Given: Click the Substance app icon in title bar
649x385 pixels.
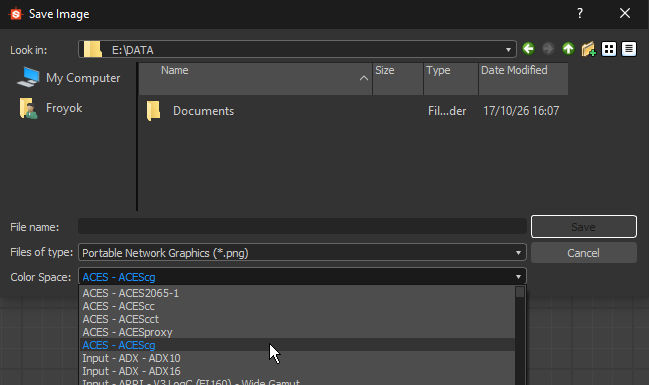Looking at the screenshot, I should click(x=16, y=14).
